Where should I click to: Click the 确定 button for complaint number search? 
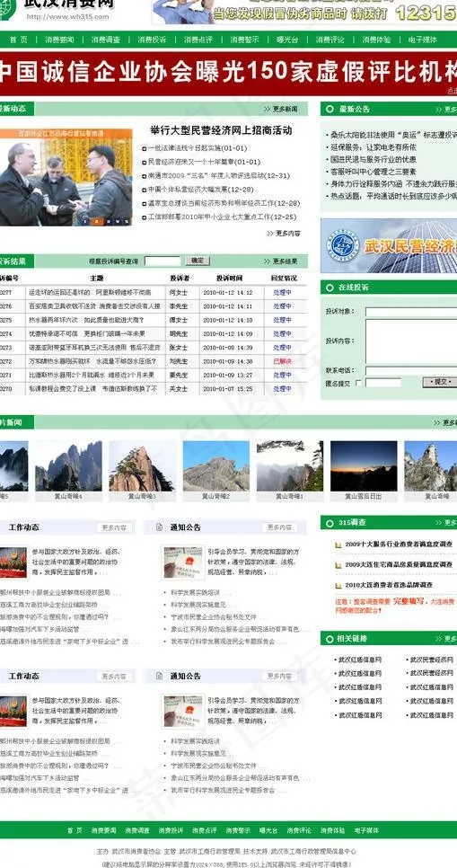[x=198, y=261]
